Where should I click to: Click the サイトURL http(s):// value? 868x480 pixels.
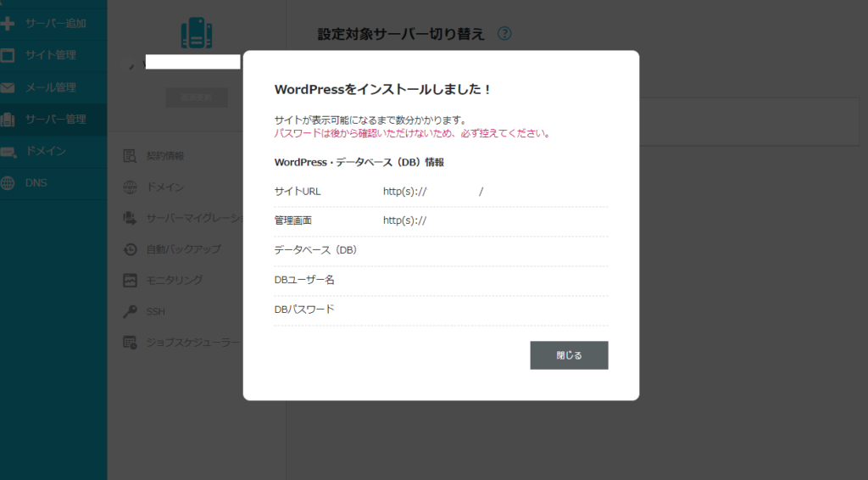[433, 192]
